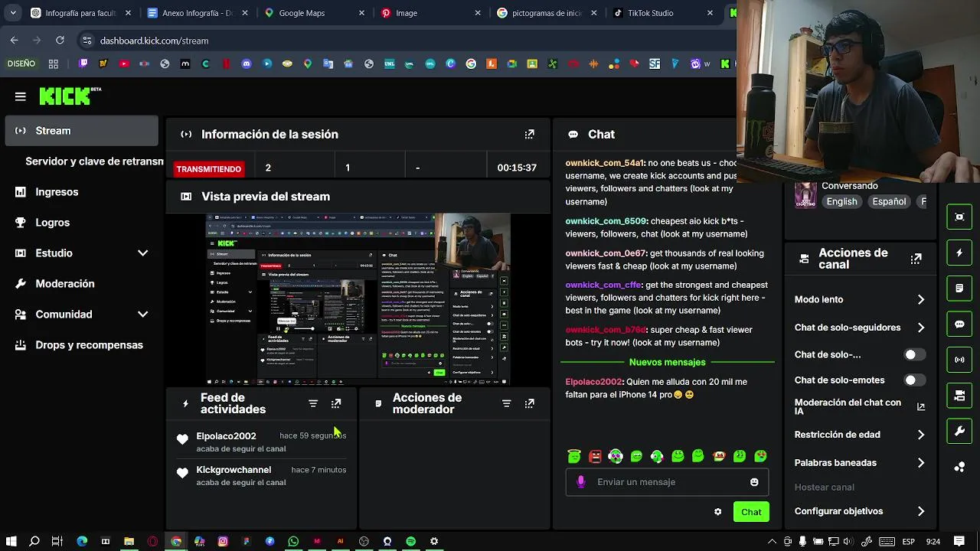Open the emoji picker in the message box

754,482
